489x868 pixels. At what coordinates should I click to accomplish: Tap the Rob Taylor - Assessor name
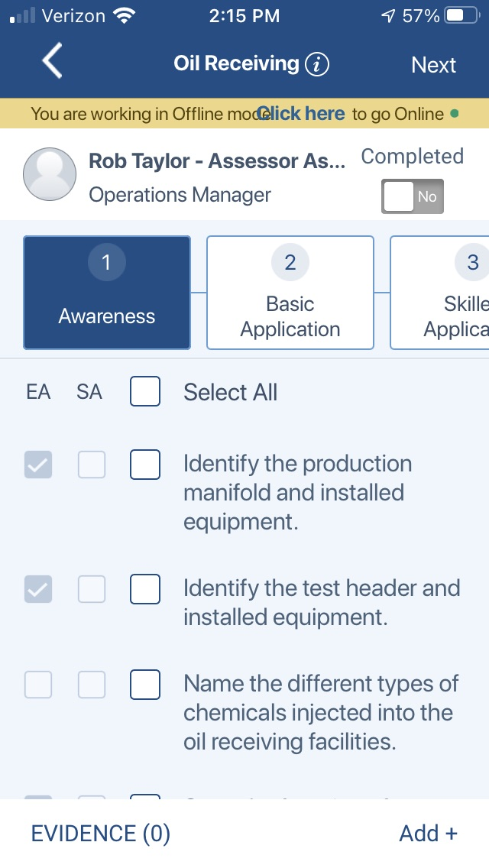[x=217, y=161]
